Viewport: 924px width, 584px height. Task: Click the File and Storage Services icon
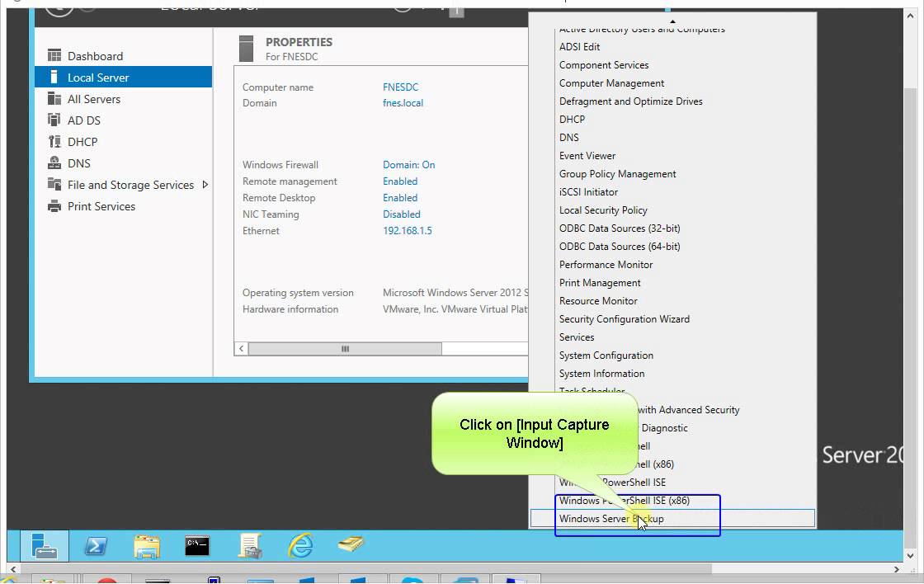point(54,185)
